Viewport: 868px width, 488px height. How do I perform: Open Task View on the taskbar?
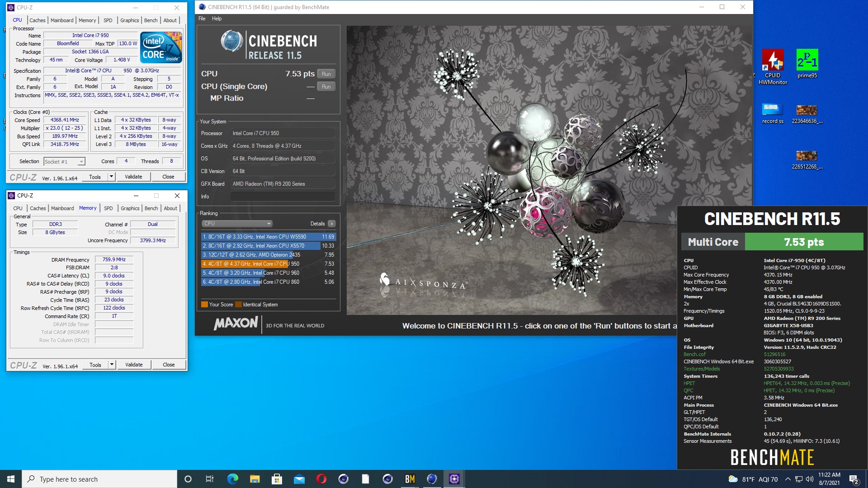pos(210,479)
